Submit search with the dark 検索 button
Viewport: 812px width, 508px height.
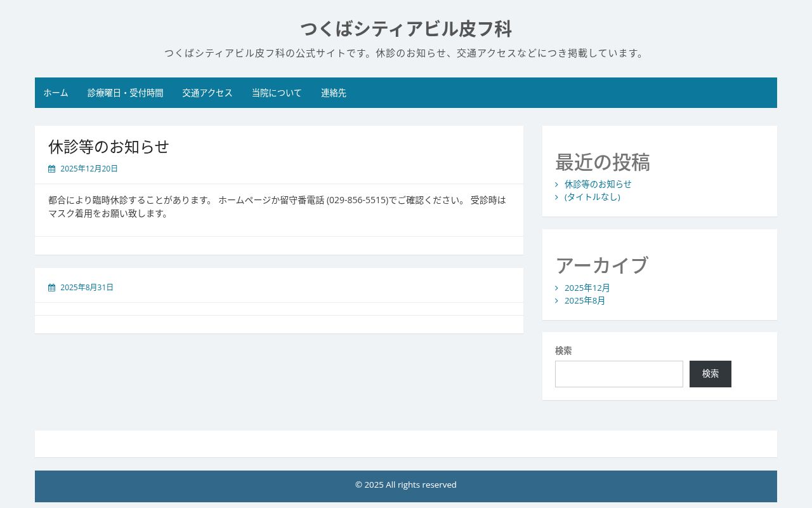(x=710, y=374)
